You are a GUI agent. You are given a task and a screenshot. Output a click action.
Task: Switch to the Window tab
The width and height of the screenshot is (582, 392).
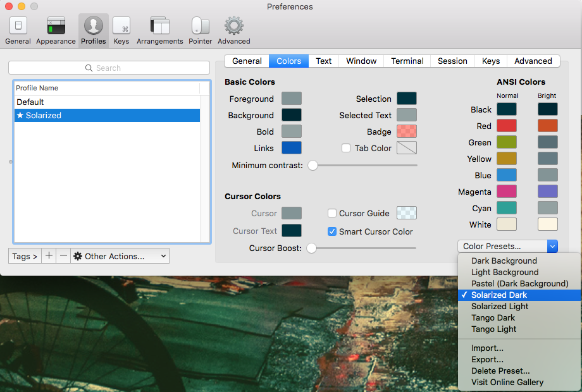(x=361, y=61)
